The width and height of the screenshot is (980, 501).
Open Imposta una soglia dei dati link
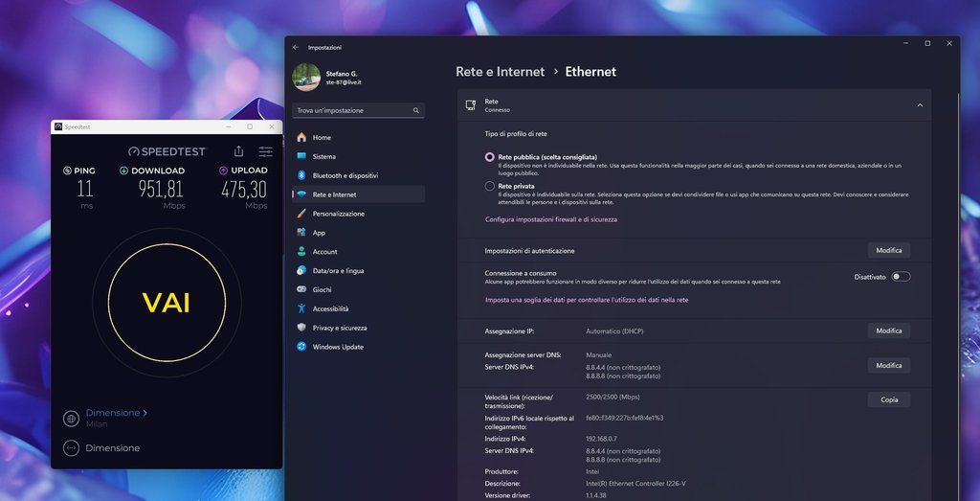point(587,300)
